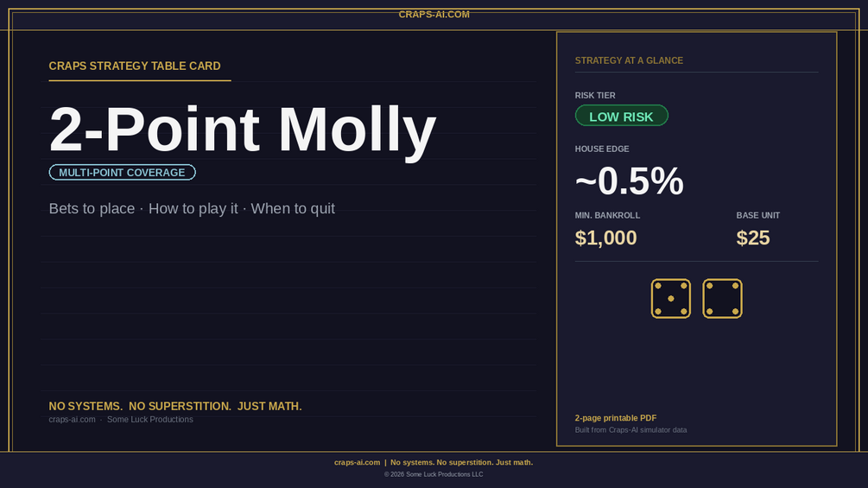This screenshot has width=868, height=488.
Task: Click the 'Some Luck Productions' credit under slogan
Action: (150, 420)
